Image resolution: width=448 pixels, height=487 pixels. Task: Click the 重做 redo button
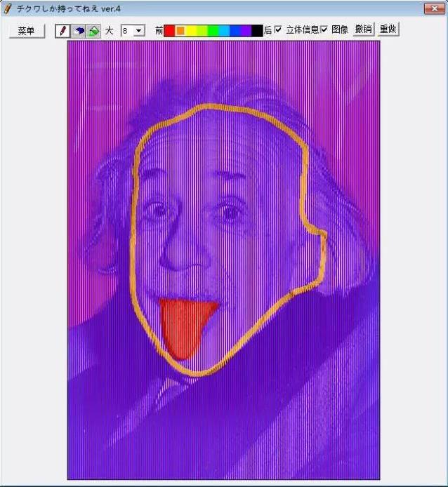(x=388, y=29)
